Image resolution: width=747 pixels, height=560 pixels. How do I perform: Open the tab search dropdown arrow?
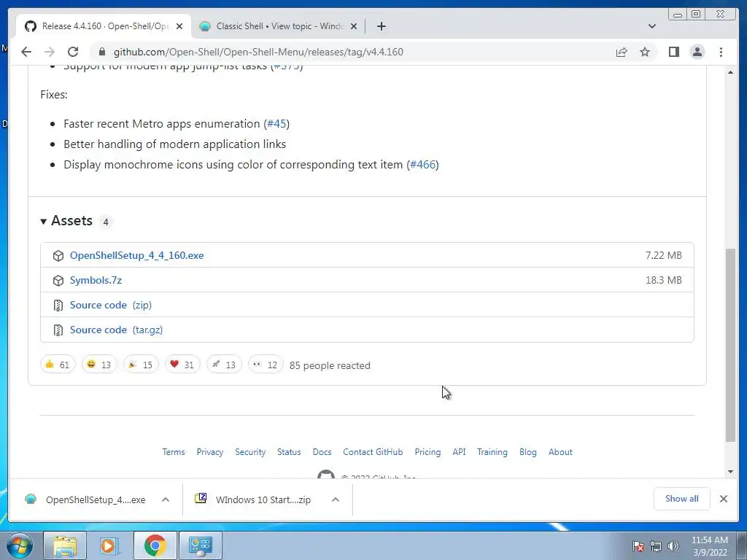click(652, 26)
